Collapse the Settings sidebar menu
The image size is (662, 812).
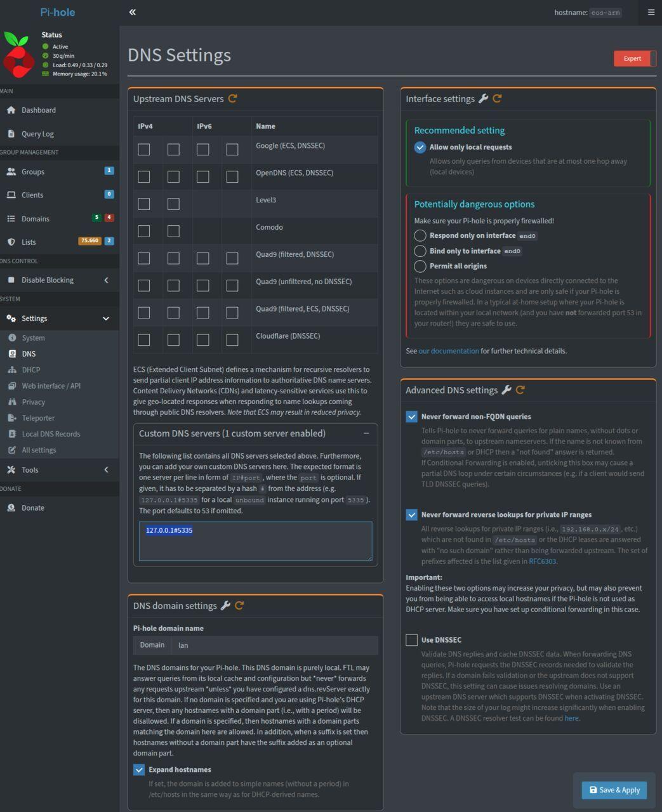coord(59,318)
